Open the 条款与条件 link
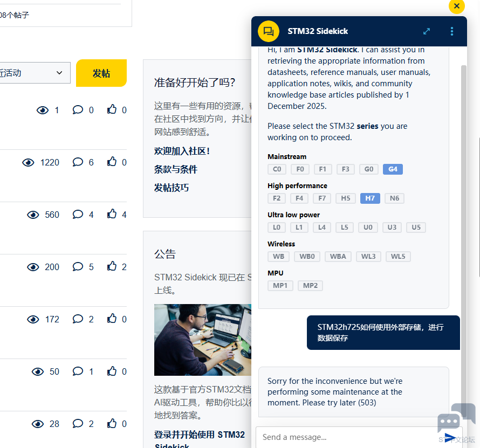The width and height of the screenshot is (480, 448). [x=176, y=169]
